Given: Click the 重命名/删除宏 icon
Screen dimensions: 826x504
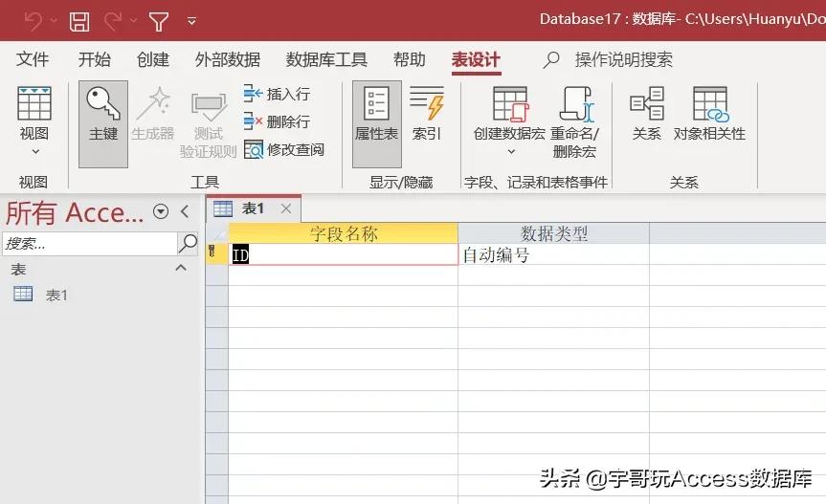Looking at the screenshot, I should 576,104.
